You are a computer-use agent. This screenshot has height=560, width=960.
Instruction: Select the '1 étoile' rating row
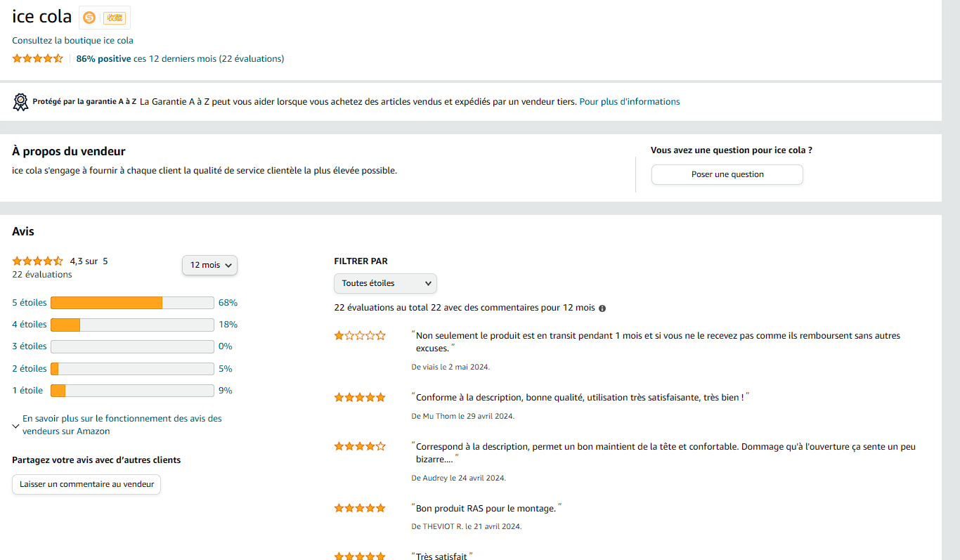(x=27, y=391)
